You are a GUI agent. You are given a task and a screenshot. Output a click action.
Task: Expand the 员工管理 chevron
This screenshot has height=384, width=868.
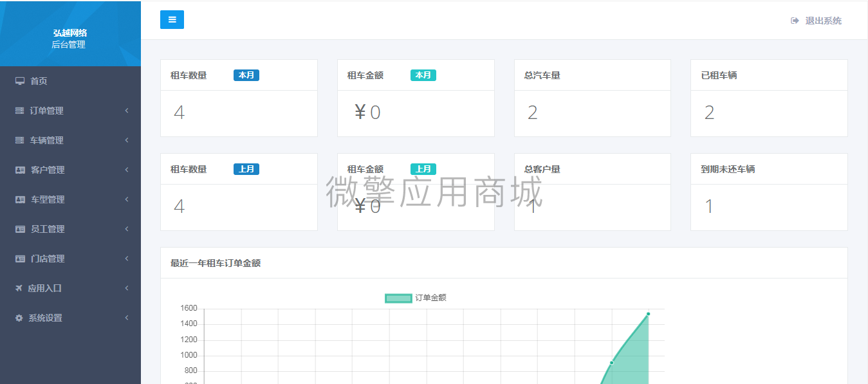pyautogui.click(x=127, y=229)
